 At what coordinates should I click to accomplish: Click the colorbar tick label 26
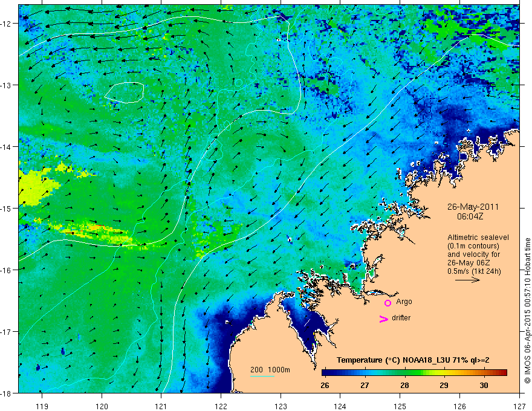[x=325, y=386]
